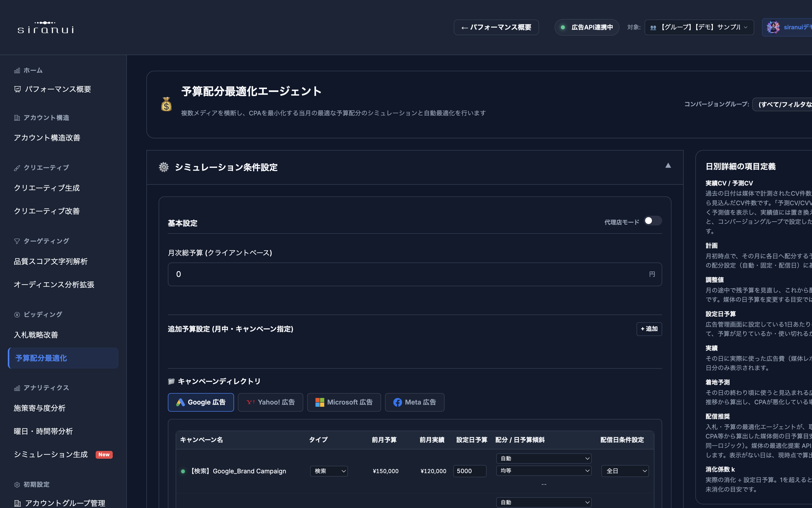Open 品質スコア文字列解析 in the sidebar
812x508 pixels.
click(x=63, y=261)
